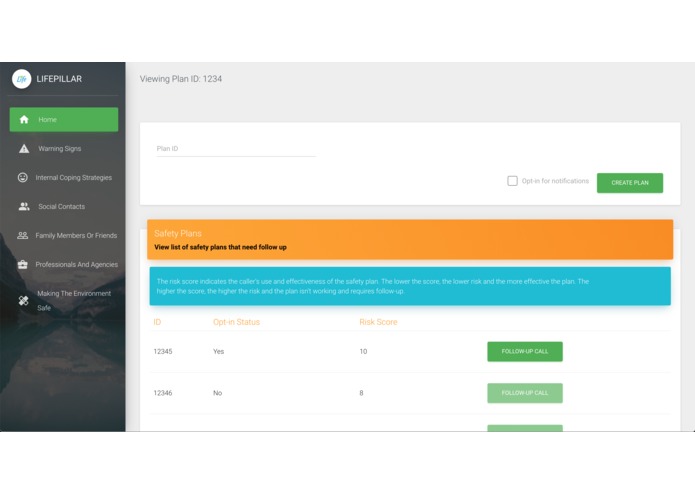Image resolution: width=695 pixels, height=494 pixels.
Task: Click the smiley Internal Coping Strategies icon
Action: pyautogui.click(x=23, y=178)
